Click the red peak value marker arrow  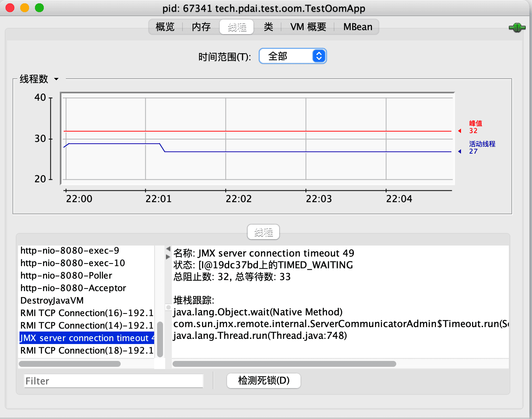tap(460, 131)
